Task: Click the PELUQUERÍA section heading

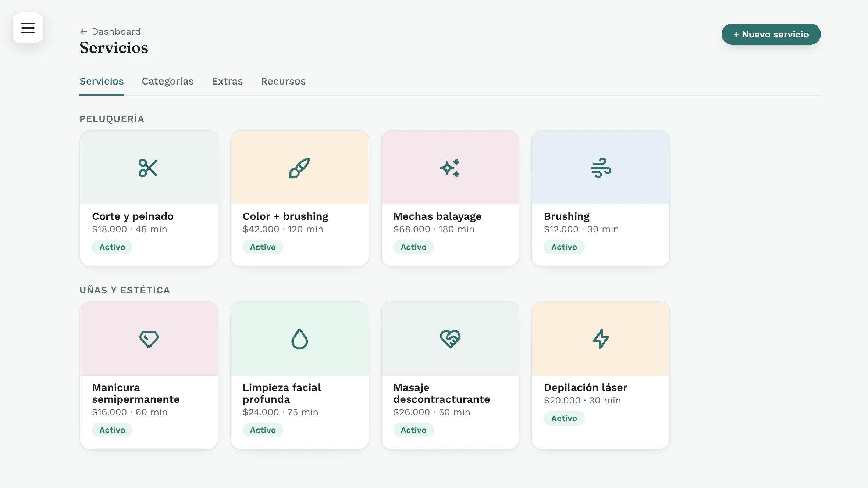Action: 112,119
